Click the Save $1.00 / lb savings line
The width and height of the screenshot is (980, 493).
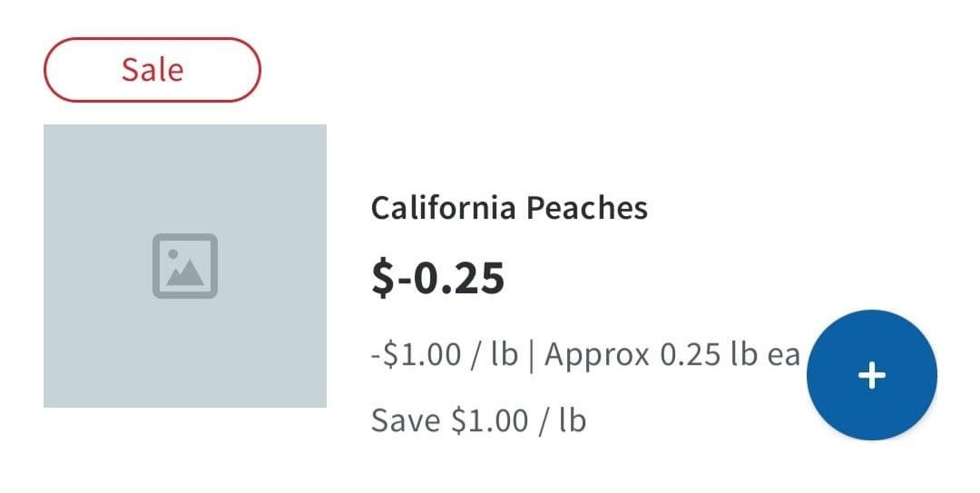[478, 420]
